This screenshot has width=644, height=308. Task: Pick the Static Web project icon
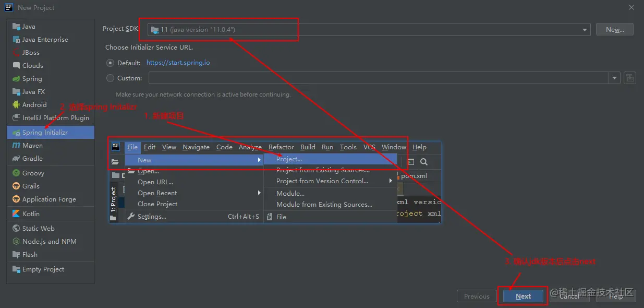tap(16, 229)
